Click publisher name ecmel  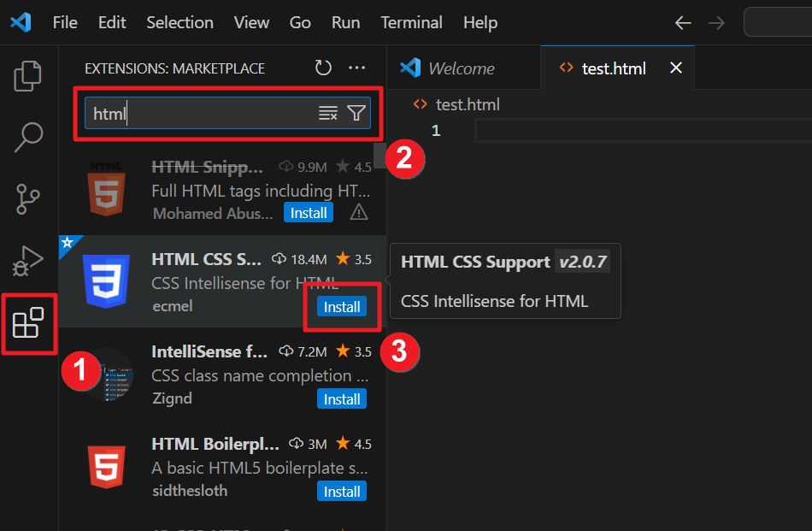click(173, 306)
